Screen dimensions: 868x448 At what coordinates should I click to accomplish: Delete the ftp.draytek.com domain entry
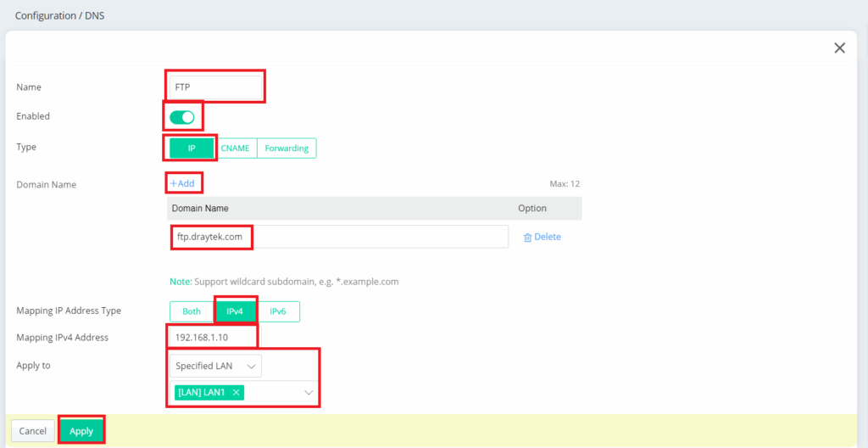pyautogui.click(x=547, y=237)
